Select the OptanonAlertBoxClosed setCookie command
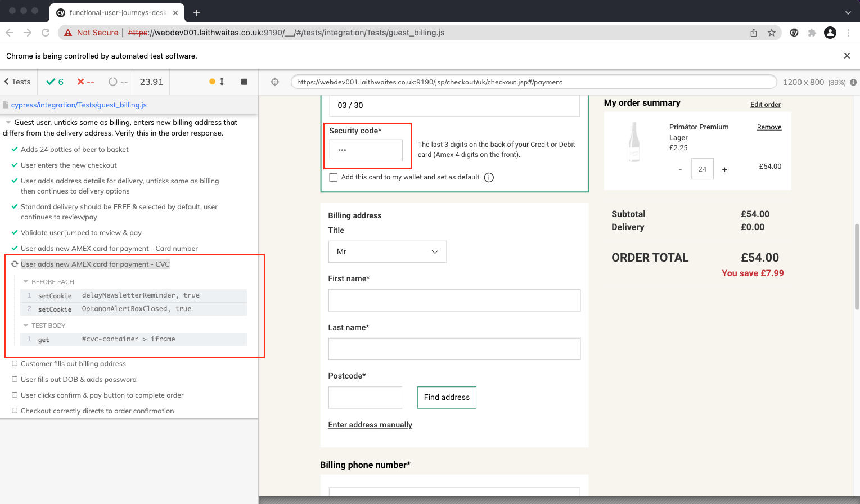The height and width of the screenshot is (504, 860). pyautogui.click(x=133, y=309)
